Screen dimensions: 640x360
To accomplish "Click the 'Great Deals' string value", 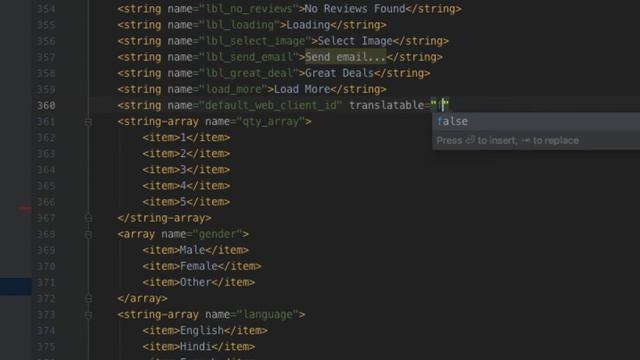I will click(339, 73).
